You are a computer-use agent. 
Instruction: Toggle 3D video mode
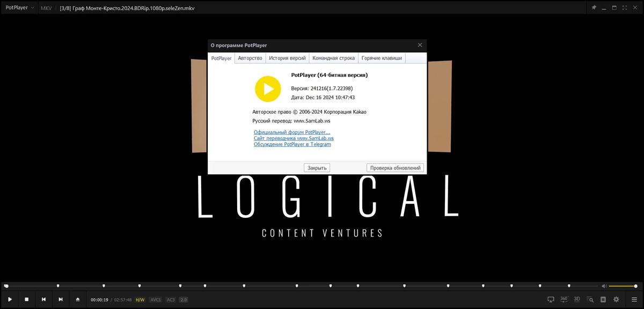[577, 299]
